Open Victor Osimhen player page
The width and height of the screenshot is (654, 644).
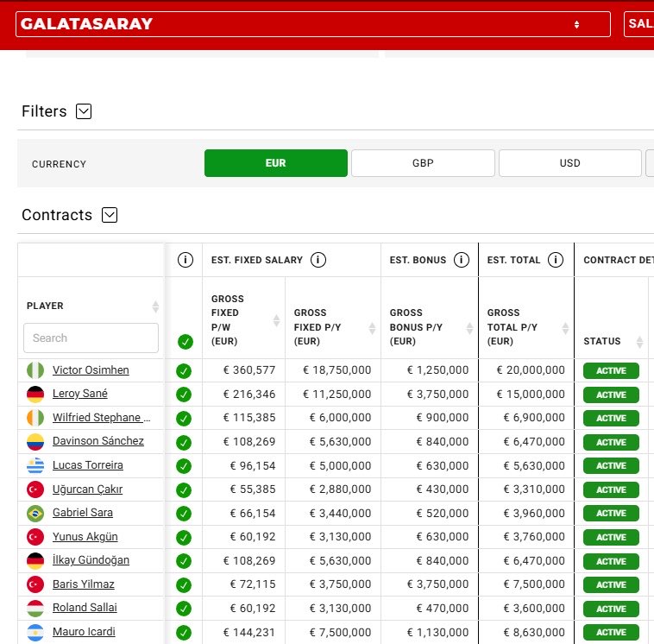point(91,370)
